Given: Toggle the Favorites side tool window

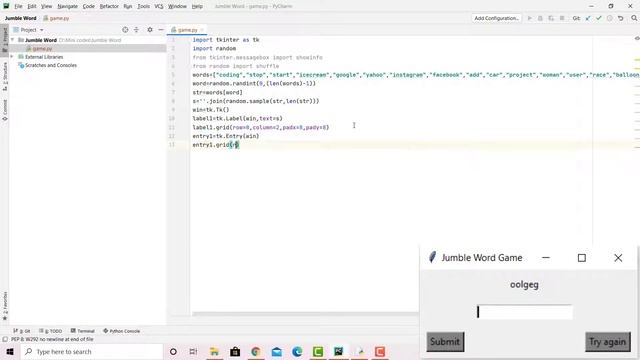Looking at the screenshot, I should click(5, 306).
